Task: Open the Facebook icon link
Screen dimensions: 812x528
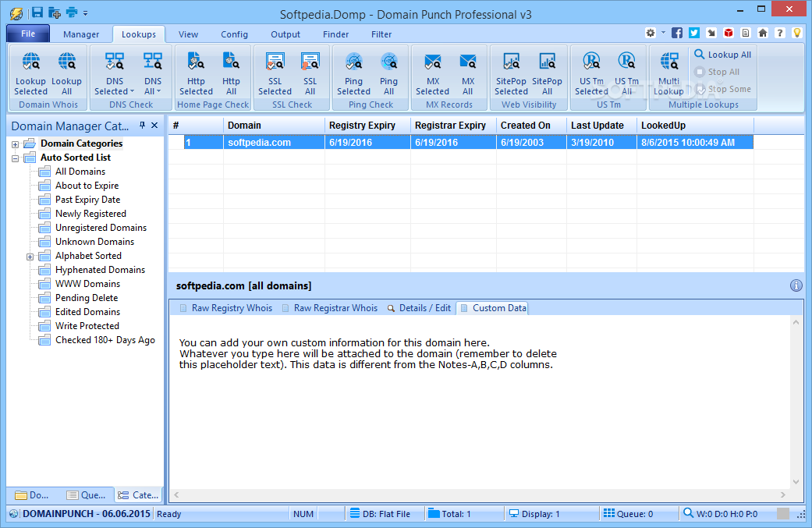Action: click(x=677, y=33)
